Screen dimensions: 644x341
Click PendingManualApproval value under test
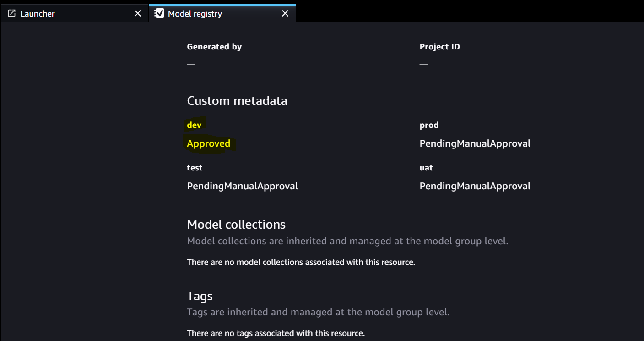(242, 186)
